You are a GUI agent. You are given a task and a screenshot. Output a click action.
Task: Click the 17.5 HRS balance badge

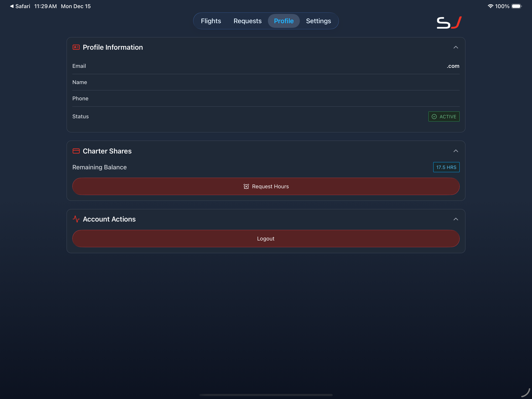[x=446, y=167]
